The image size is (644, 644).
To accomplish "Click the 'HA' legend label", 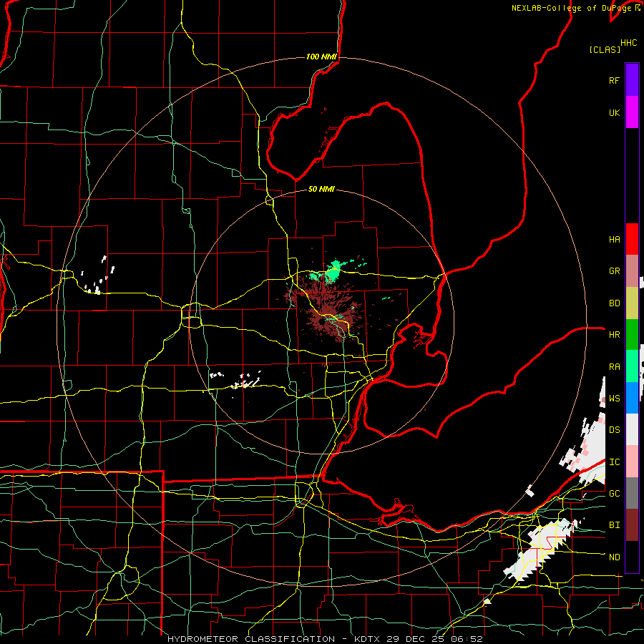I will [x=614, y=239].
